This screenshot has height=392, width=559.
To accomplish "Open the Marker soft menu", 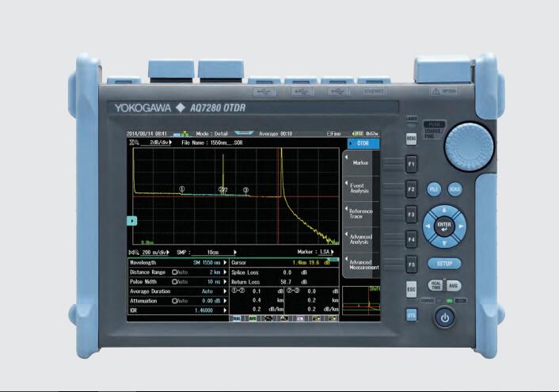I will [360, 163].
